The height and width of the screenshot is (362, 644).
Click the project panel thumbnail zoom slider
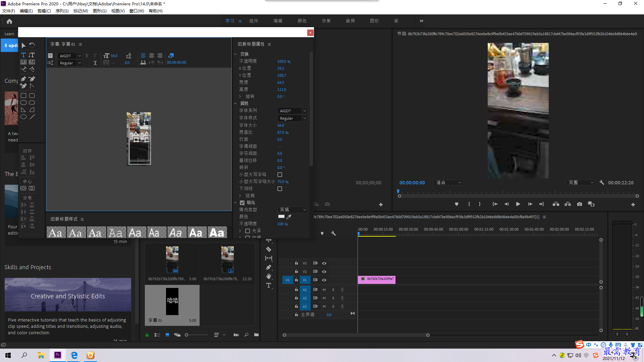(196, 335)
